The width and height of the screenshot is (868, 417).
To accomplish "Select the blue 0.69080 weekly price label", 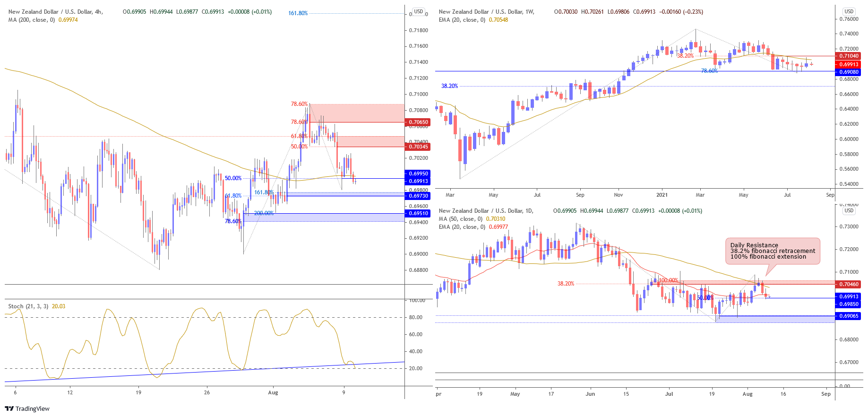I will pyautogui.click(x=848, y=72).
